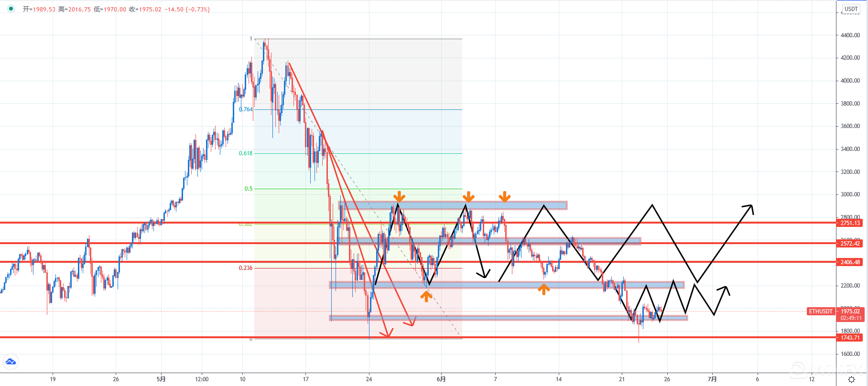Click the Fibonacci level 1 label
The height and width of the screenshot is (386, 868).
tap(251, 39)
